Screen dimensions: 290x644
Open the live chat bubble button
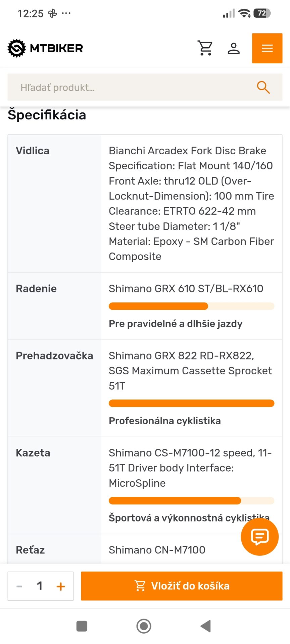coord(260,537)
